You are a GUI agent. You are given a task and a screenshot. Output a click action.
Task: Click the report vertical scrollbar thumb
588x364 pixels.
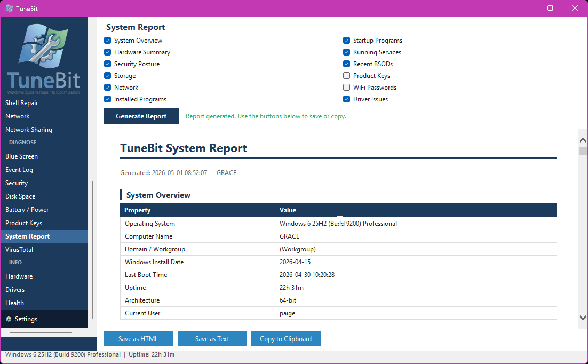point(583,151)
